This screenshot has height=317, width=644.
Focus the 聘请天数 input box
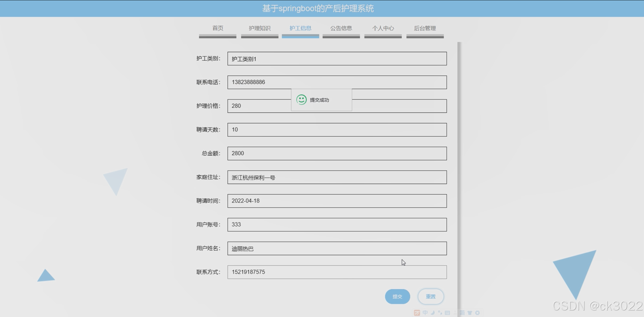tap(337, 130)
